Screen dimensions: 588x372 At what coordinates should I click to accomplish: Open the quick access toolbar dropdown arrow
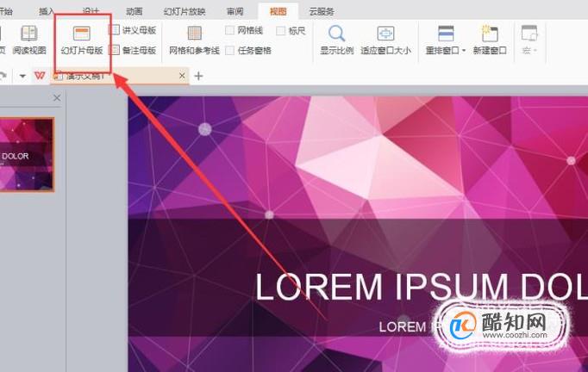coord(22,76)
